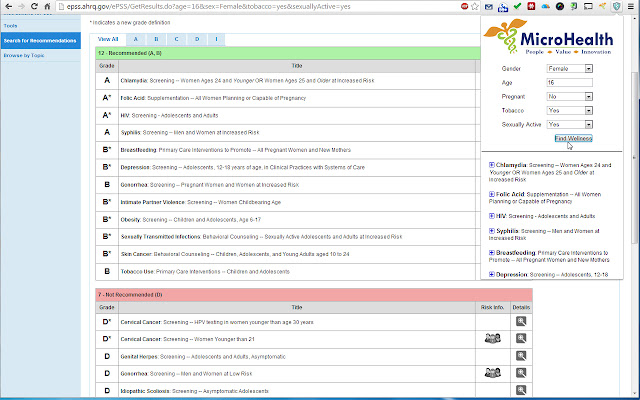Open the Chrome menu icon
Screen dimensions: 640x400
pos(630,6)
